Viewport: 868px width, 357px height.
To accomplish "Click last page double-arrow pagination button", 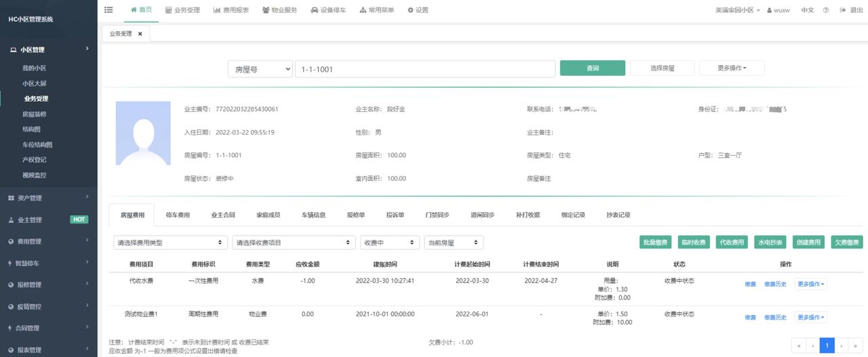I will [856, 345].
